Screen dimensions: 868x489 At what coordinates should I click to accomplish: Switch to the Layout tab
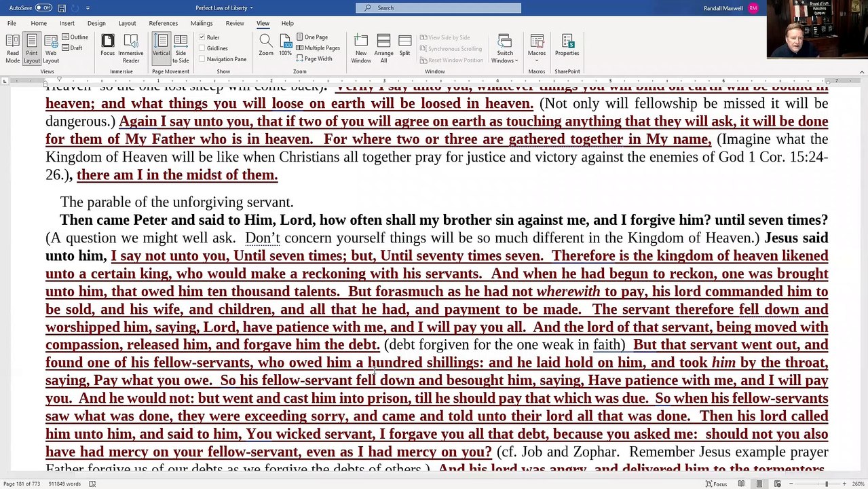coord(127,23)
